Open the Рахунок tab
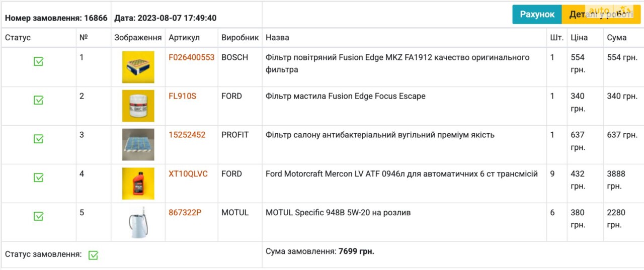The image size is (644, 270). click(x=537, y=15)
